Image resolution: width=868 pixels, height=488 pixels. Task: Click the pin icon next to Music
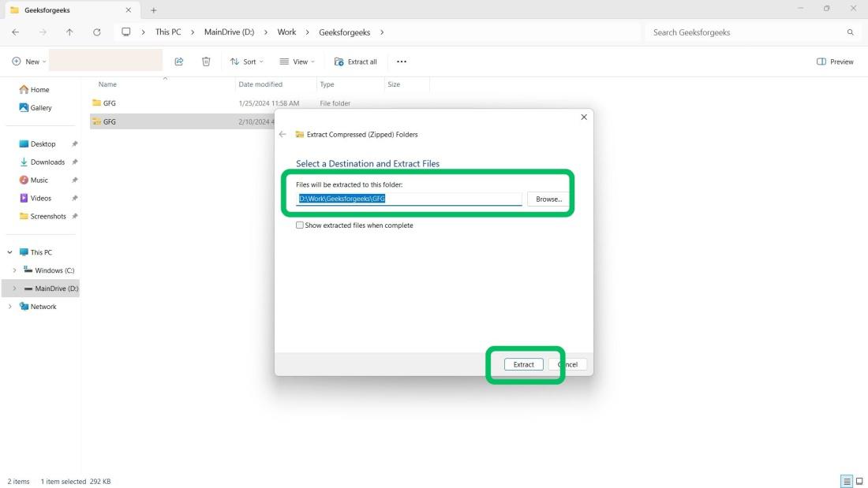click(75, 181)
